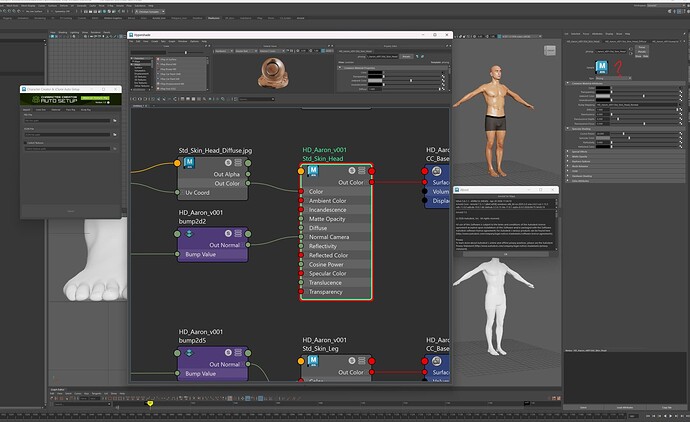
Task: Solo the bump2d2 node via S icon
Action: pyautogui.click(x=228, y=233)
